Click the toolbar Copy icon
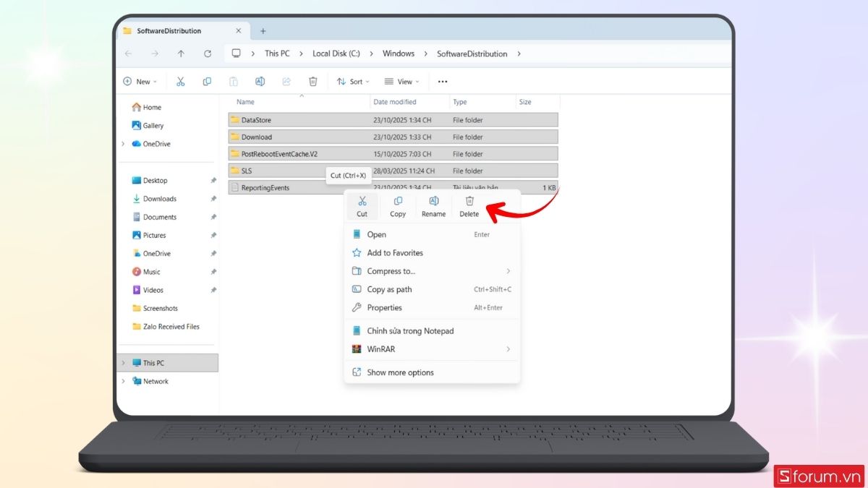Image resolution: width=868 pixels, height=488 pixels. coord(207,82)
